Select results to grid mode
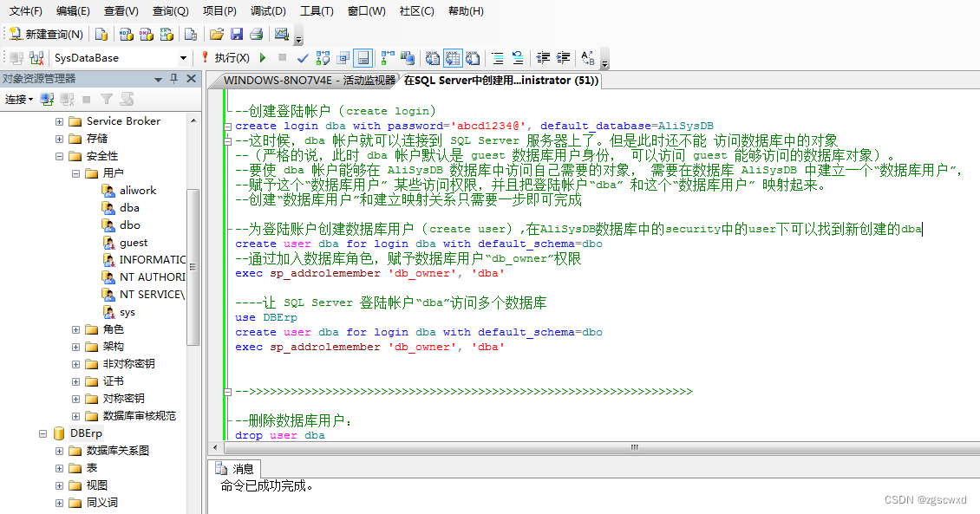Screen dimensions: 980x514 [x=453, y=58]
